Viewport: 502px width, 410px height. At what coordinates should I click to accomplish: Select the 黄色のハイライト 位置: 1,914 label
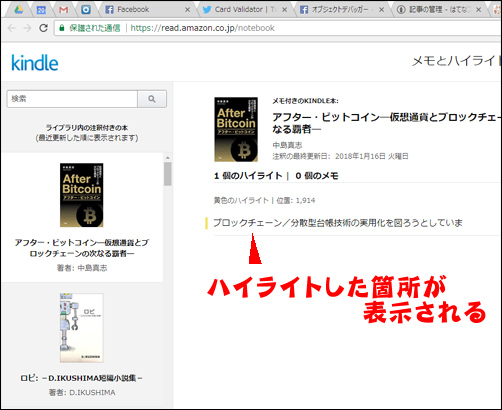click(x=264, y=200)
